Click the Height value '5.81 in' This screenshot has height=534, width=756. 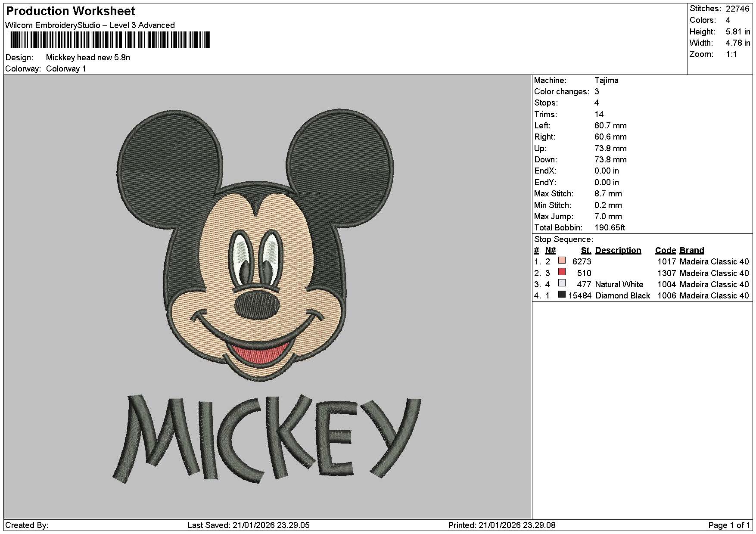pyautogui.click(x=738, y=31)
